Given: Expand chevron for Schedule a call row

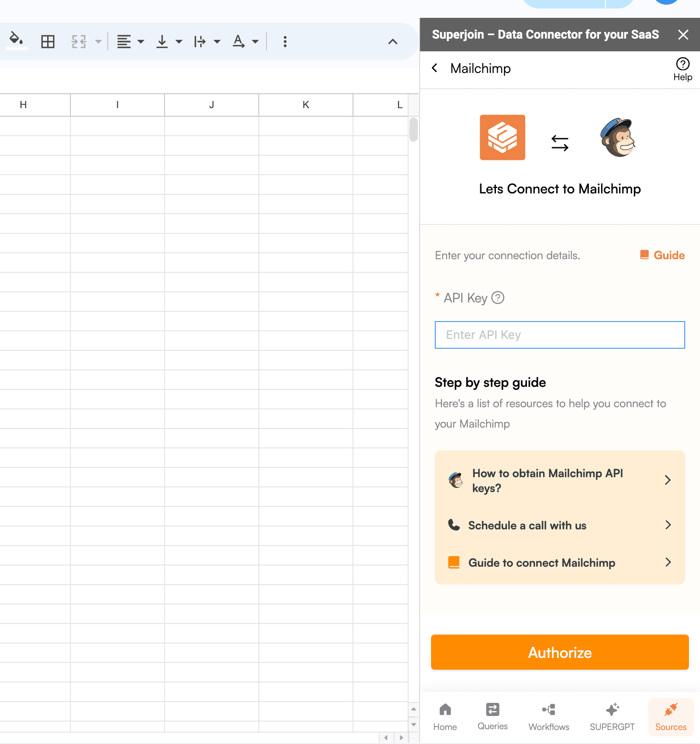Looking at the screenshot, I should point(668,525).
